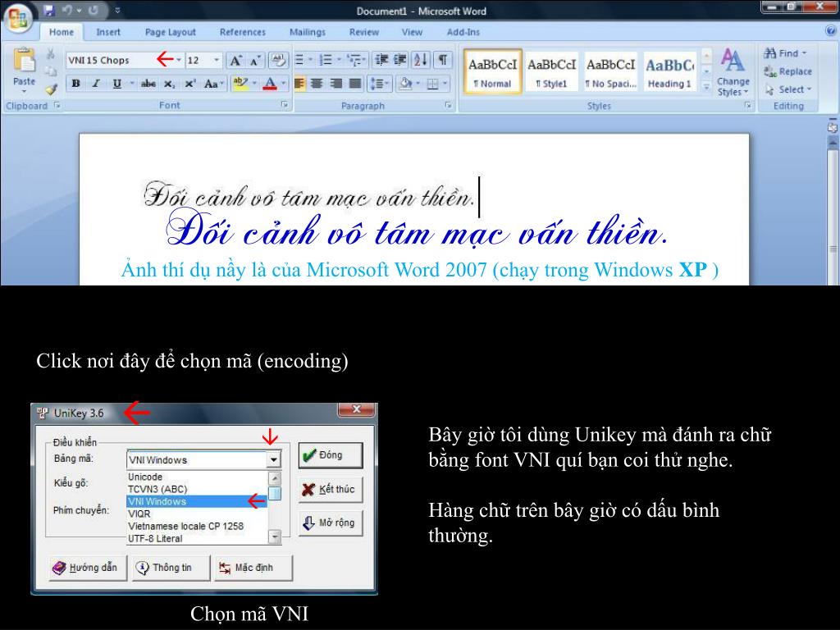Align text right
Image resolution: width=840 pixels, height=630 pixels.
coord(336,84)
